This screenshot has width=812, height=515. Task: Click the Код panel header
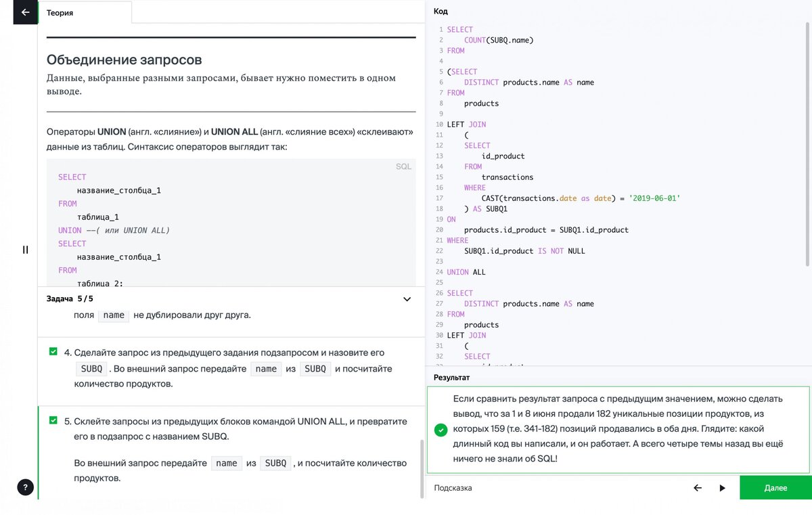tap(441, 12)
